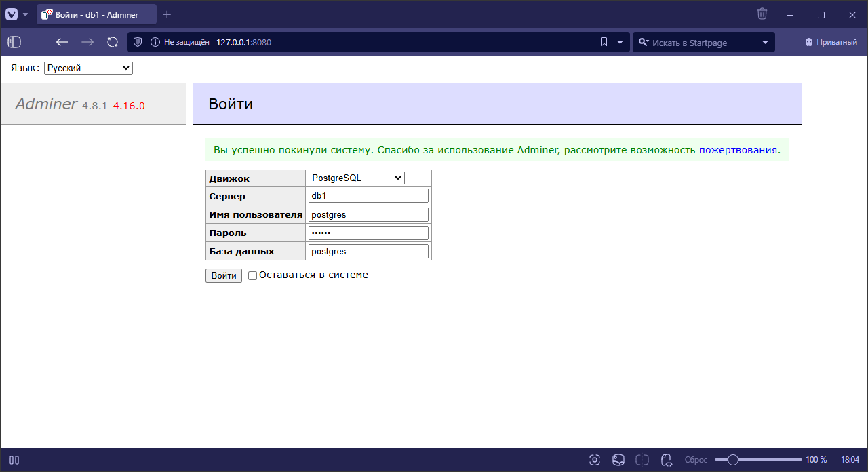
Task: Click the 'База данных' input field
Action: pyautogui.click(x=368, y=251)
